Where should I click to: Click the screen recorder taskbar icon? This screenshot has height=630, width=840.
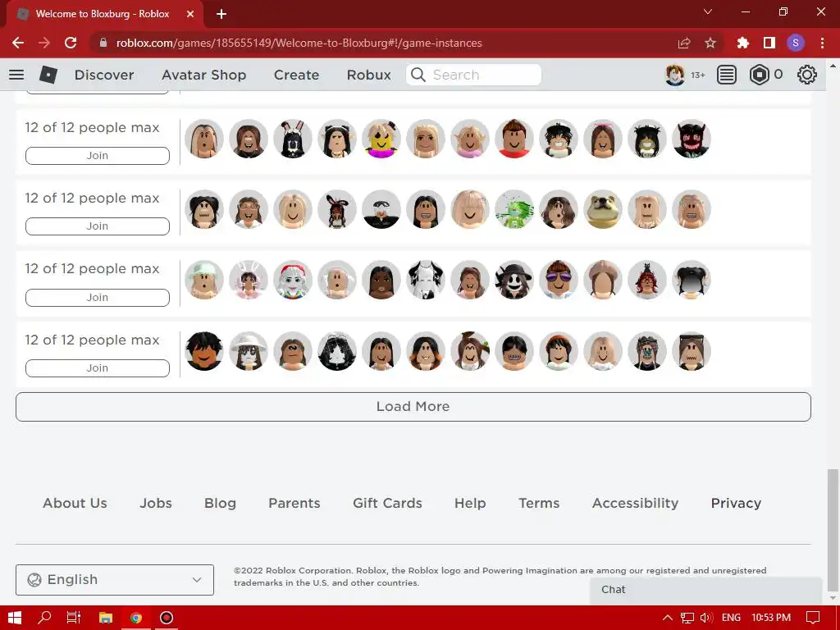[x=167, y=618]
